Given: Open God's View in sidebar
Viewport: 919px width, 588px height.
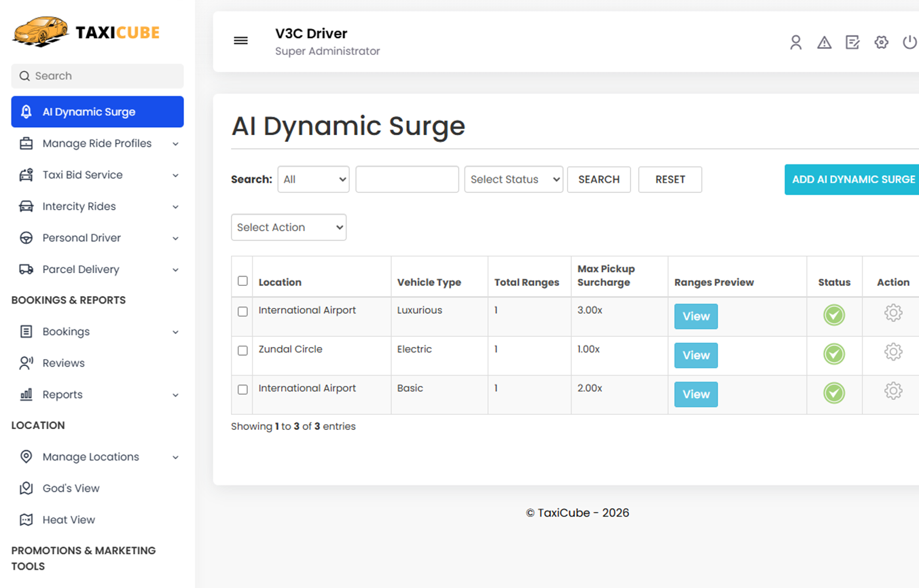Looking at the screenshot, I should pos(71,488).
